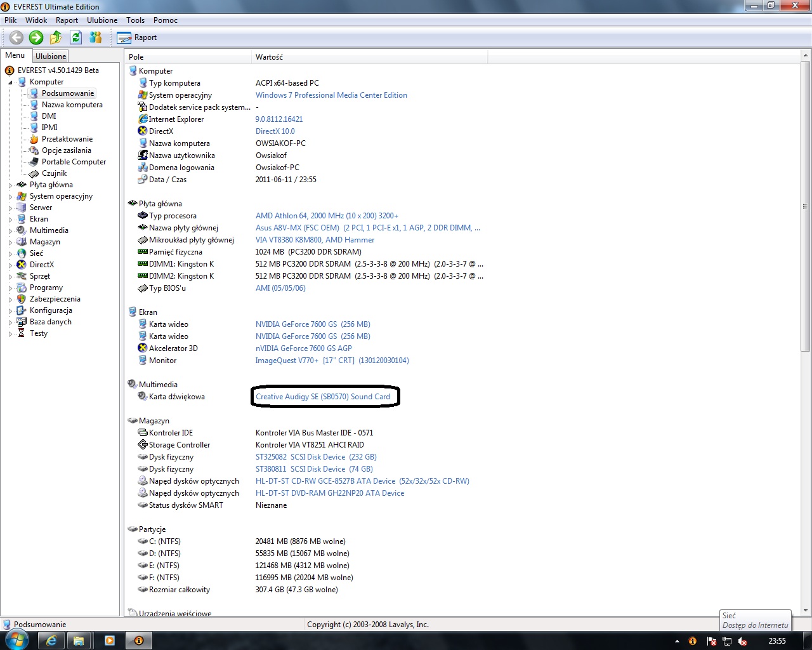Click the ImageQuest V770+ monitor link
Viewport: 812px width, 650px height.
tap(332, 361)
